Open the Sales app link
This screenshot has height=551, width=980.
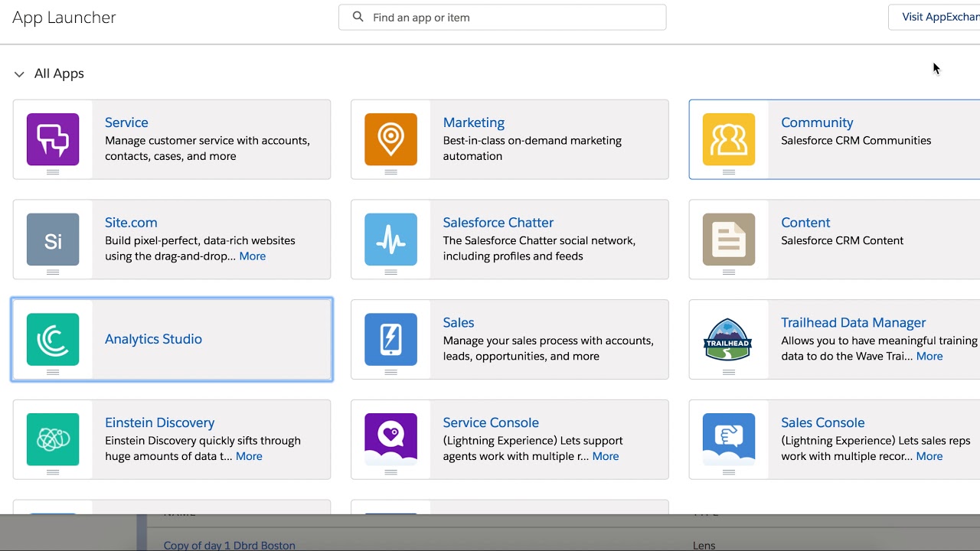tap(459, 323)
